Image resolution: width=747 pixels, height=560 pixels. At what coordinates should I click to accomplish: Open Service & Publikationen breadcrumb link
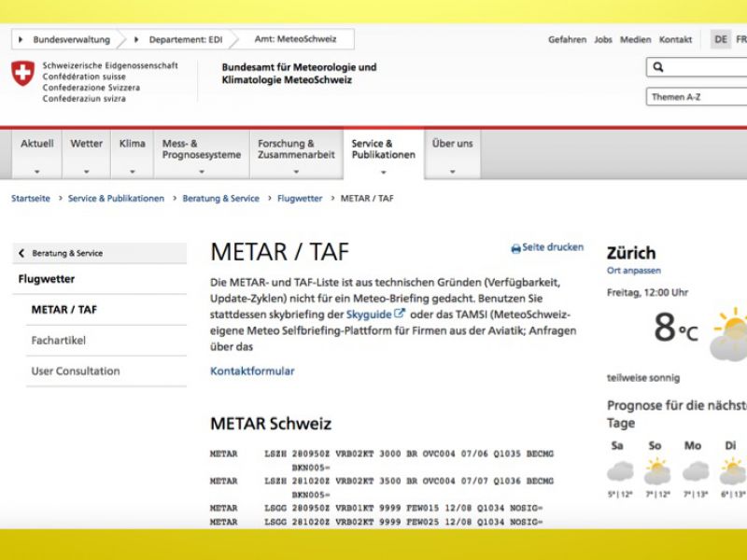pyautogui.click(x=116, y=198)
